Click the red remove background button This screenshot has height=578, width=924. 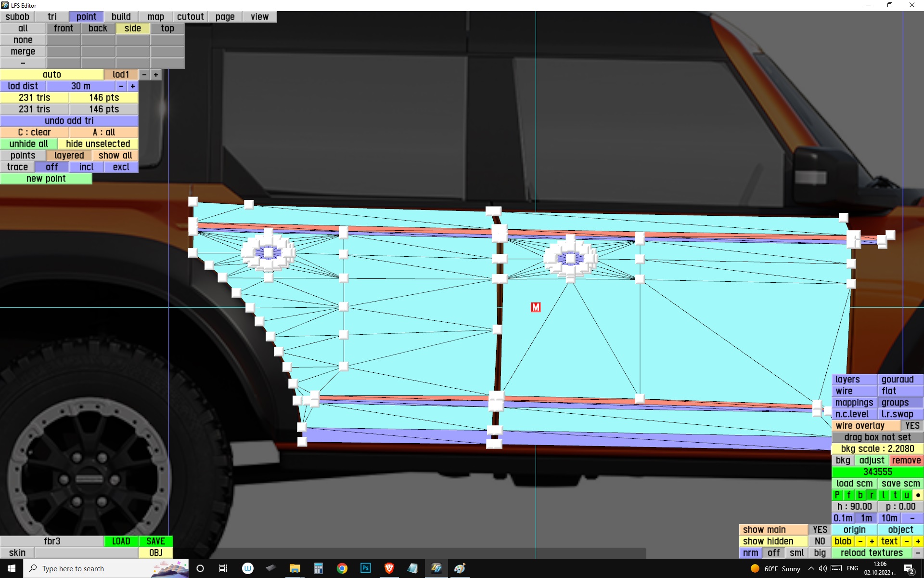click(906, 460)
